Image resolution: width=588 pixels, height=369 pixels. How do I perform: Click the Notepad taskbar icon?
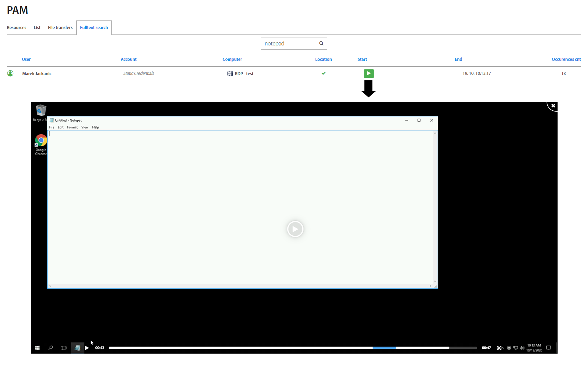tap(78, 348)
